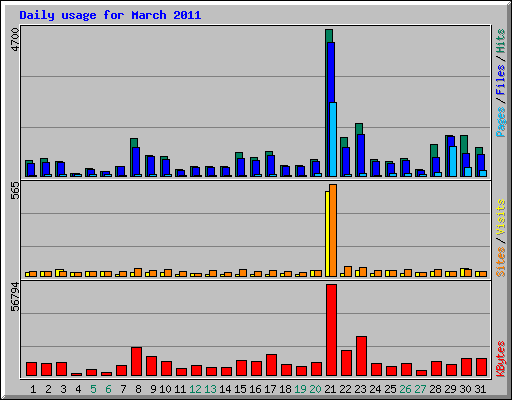This screenshot has width=512, height=400.
Task: Click the x-axis label 21
Action: coord(330,389)
